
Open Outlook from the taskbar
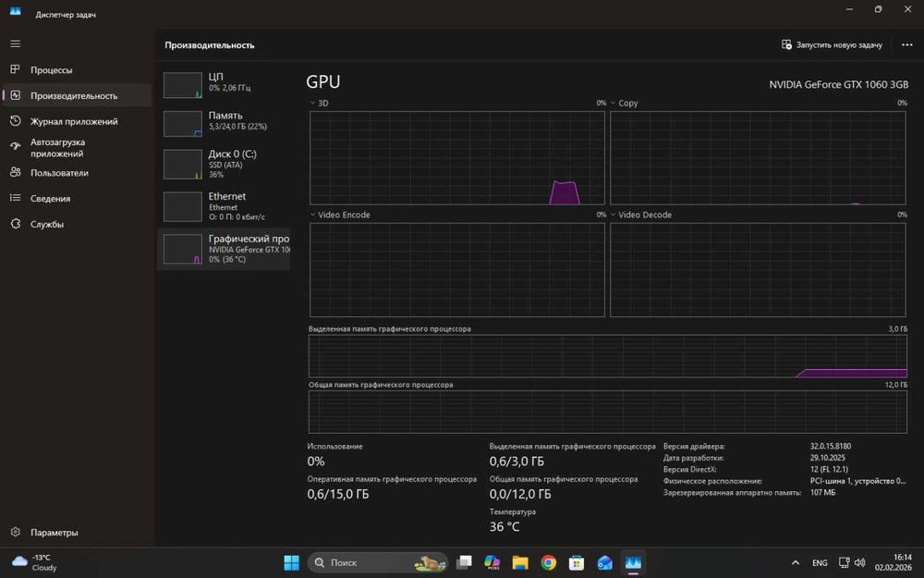click(605, 562)
